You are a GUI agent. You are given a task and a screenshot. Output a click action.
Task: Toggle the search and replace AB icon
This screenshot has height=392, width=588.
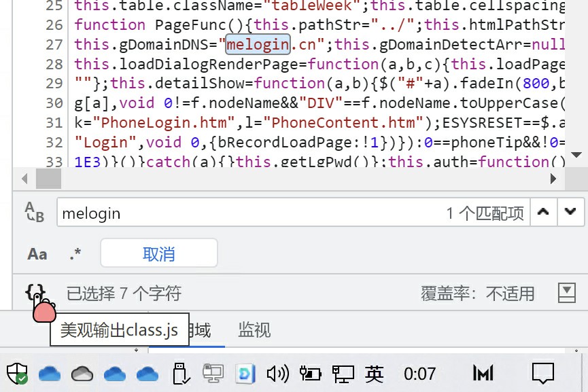click(34, 213)
